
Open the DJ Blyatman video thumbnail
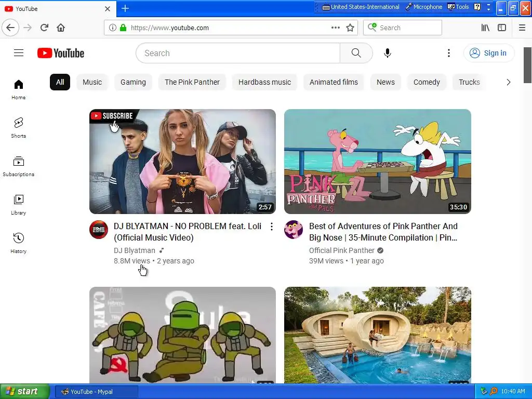click(x=182, y=162)
